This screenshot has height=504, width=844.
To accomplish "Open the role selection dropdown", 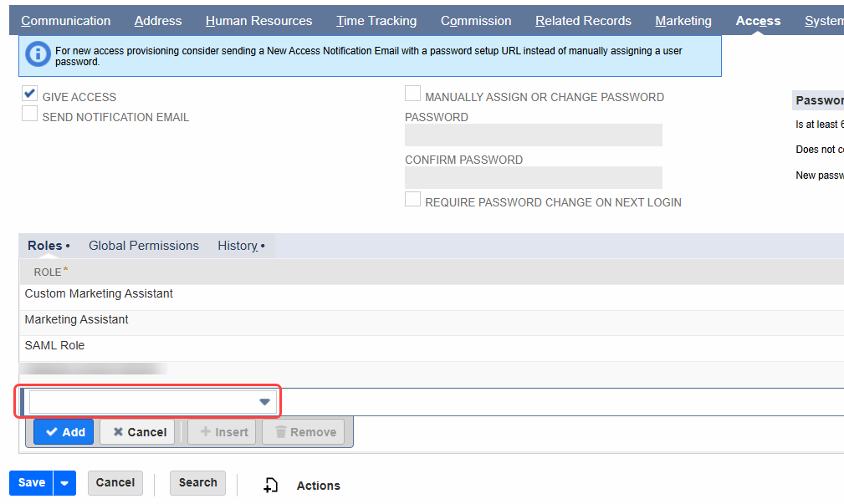I will coord(264,402).
